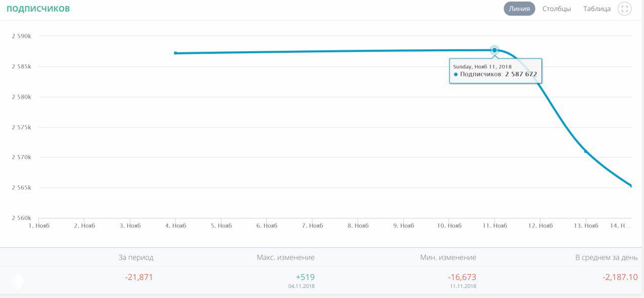644x298 pixels.
Task: Click the 04.11.2018 date under max change
Action: point(301,286)
